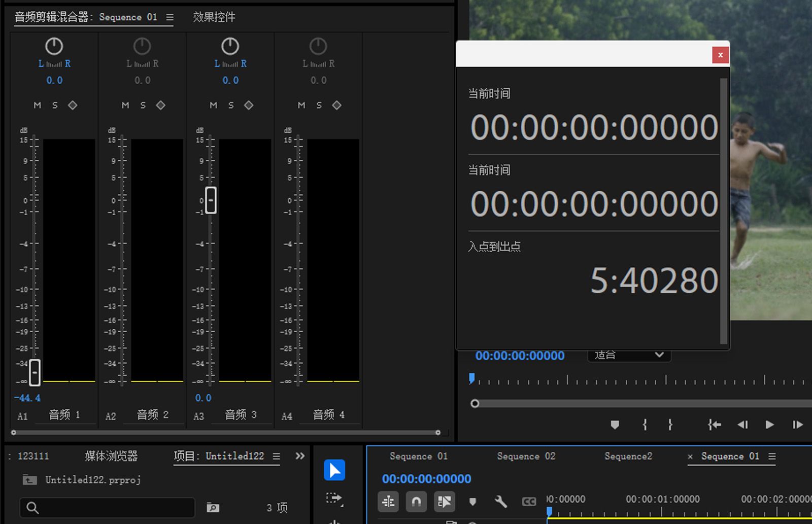This screenshot has width=812, height=524.
Task: Open the 适合 zoom level dropdown
Action: (x=629, y=355)
